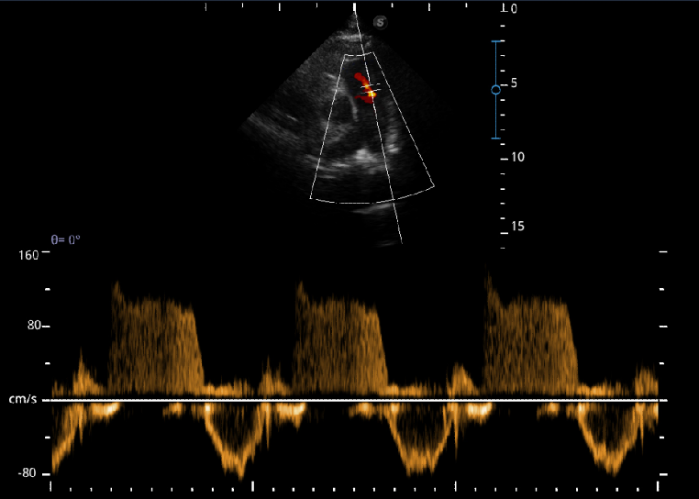Click the circular S probe orientation marker
The image size is (699, 499).
(380, 22)
